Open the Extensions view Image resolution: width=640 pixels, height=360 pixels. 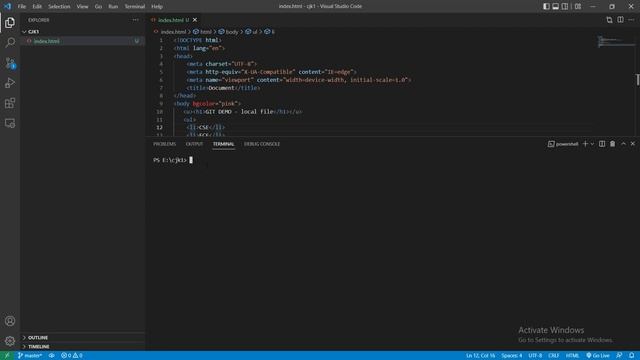click(10, 103)
